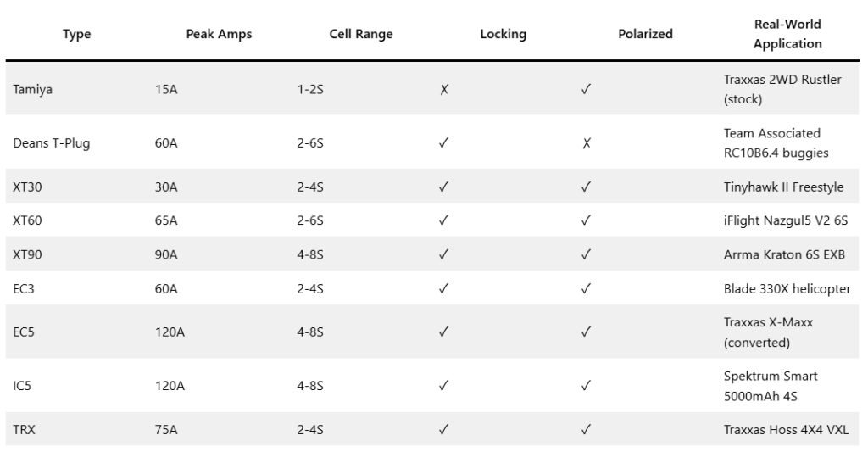Select the 1-2S cell range for Tamiya
This screenshot has width=868, height=452.
[310, 89]
